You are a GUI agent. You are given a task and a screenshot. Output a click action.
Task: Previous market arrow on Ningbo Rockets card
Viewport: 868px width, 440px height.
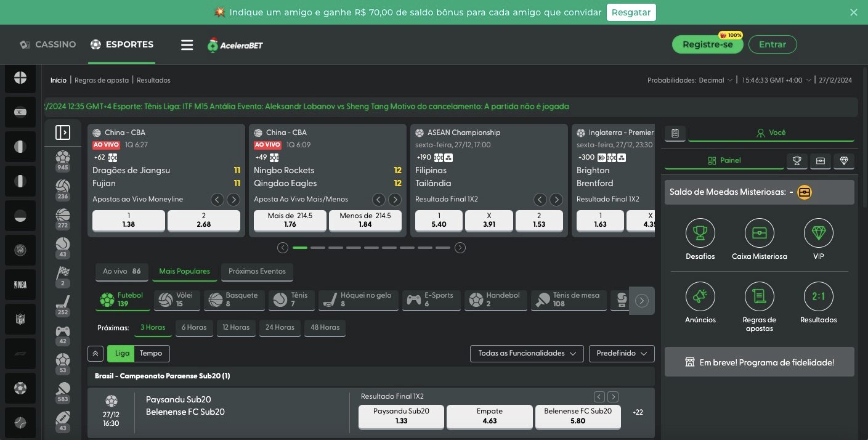(x=379, y=200)
